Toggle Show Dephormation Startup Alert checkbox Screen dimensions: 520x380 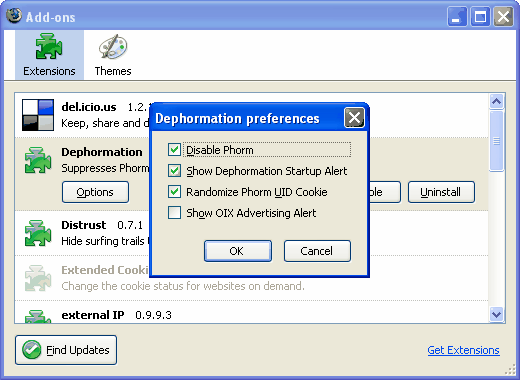(174, 171)
